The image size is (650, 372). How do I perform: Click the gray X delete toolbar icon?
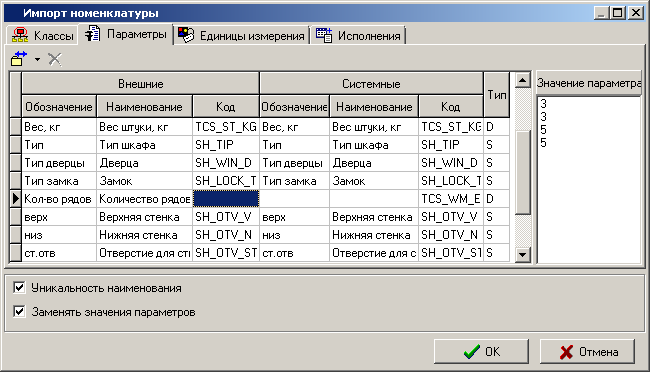55,59
